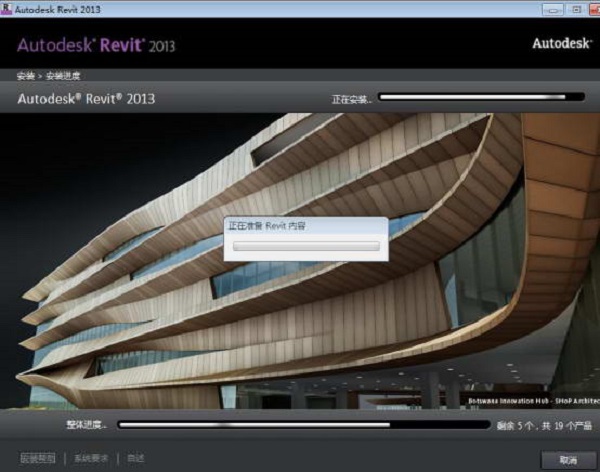Maximize the Autodesk Revit 2013 installer window

click(x=576, y=10)
